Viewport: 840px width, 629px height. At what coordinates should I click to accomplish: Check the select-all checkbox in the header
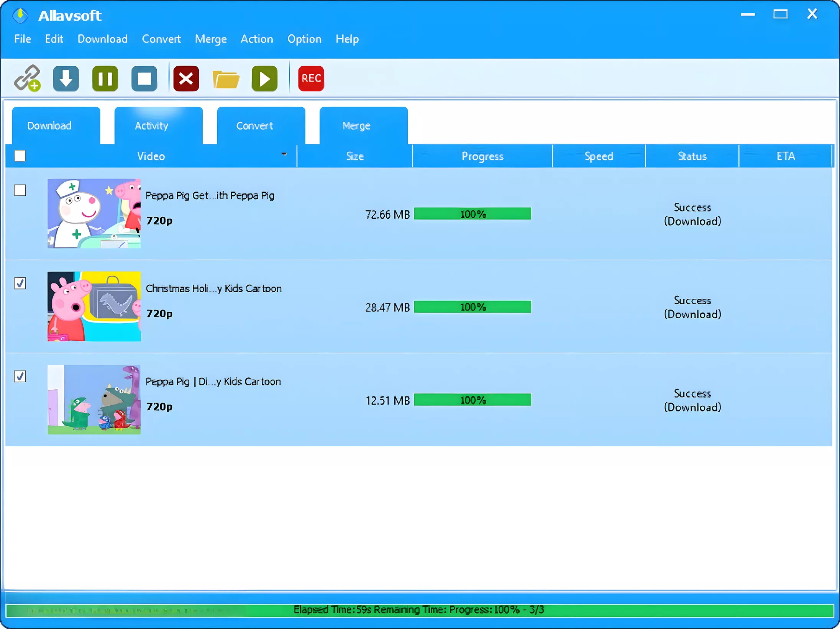[x=20, y=156]
